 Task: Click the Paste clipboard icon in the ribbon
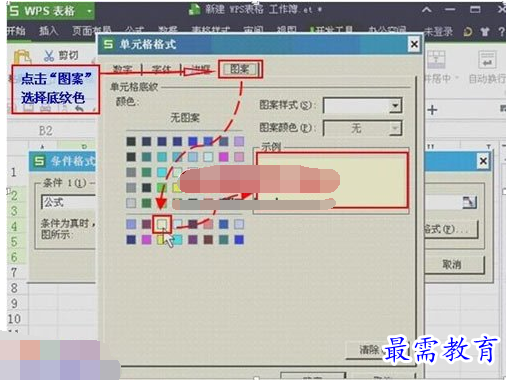coord(22,56)
